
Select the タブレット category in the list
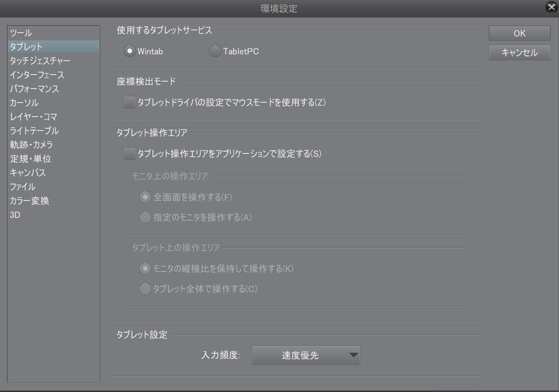pos(54,47)
